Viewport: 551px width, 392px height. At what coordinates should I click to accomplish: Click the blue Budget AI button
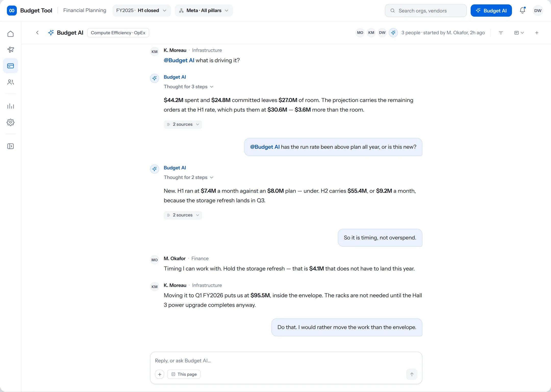click(491, 10)
